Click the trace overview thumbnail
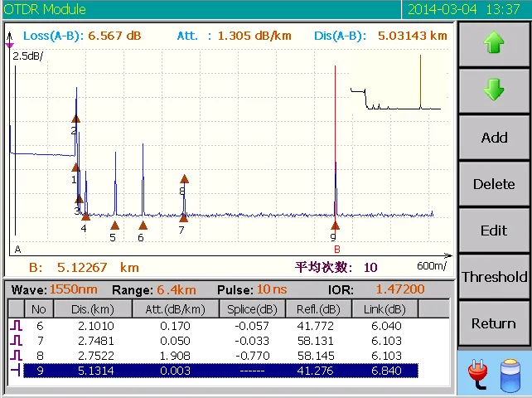The image size is (532, 398). (x=396, y=83)
